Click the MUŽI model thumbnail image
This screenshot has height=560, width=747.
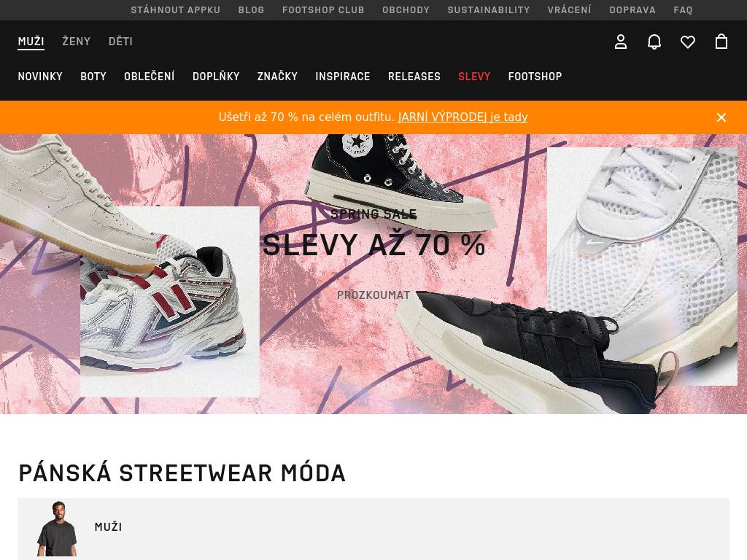tap(57, 529)
